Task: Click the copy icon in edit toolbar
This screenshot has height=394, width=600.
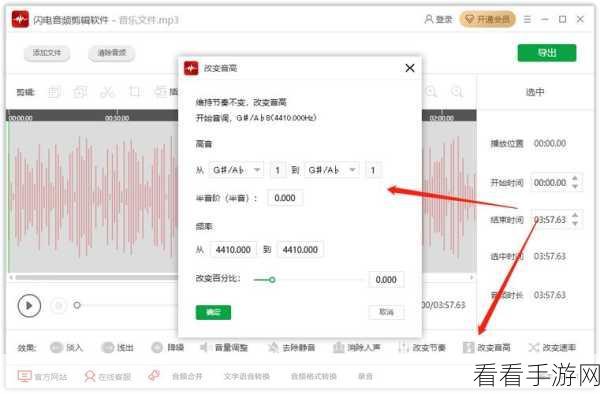Action: tap(80, 92)
